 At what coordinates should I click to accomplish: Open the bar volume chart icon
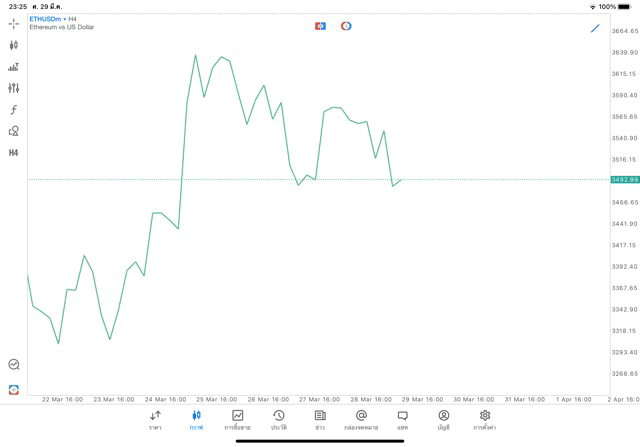click(x=14, y=67)
